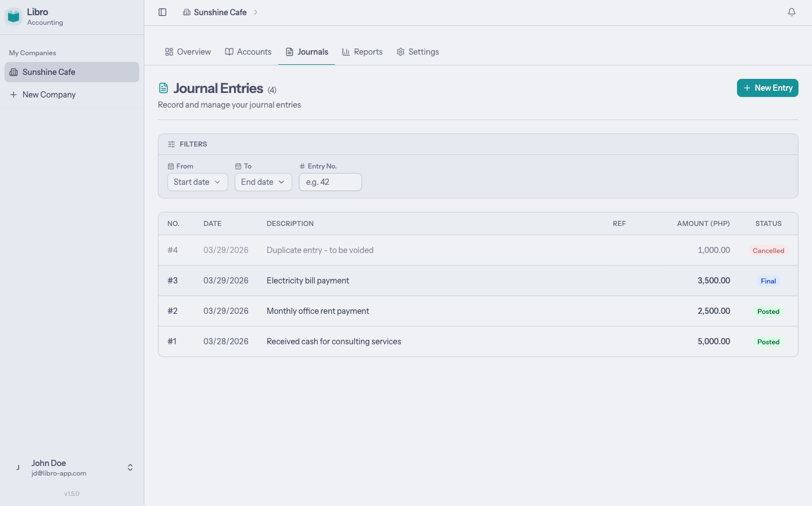Click the building icon in the Sunshine Cafe breadcrumb
This screenshot has width=812, height=506.
(187, 12)
